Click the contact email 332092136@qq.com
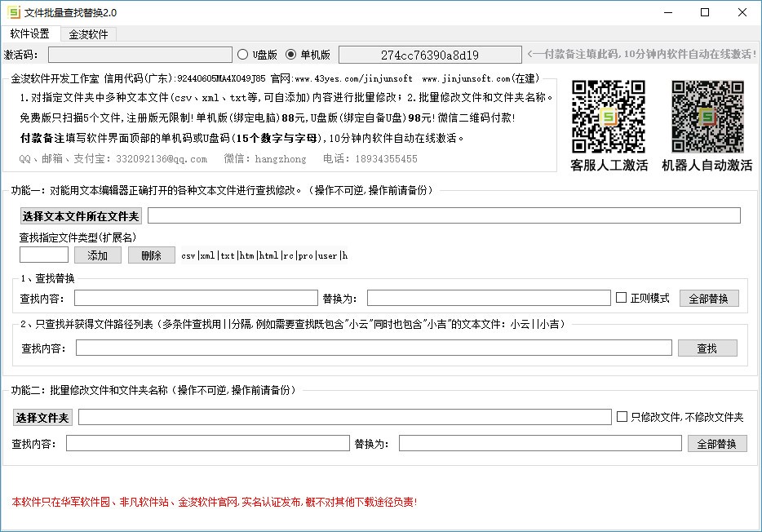This screenshot has height=532, width=762. 162,159
